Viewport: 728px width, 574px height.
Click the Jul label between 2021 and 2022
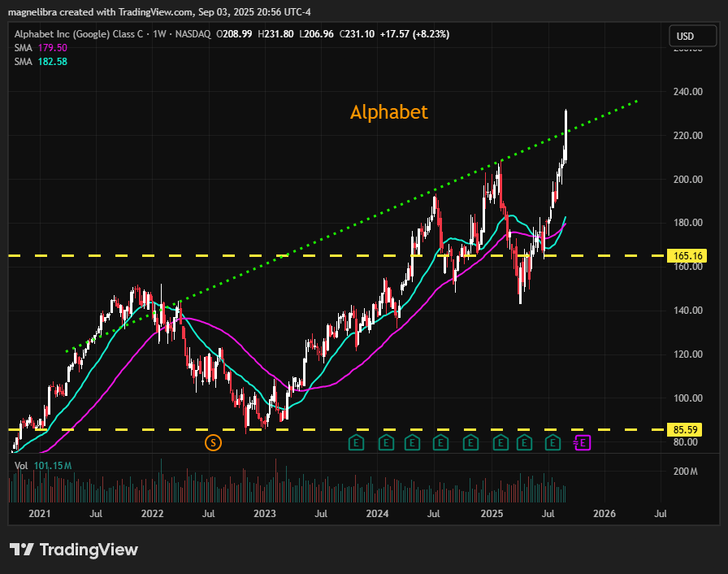[96, 514]
